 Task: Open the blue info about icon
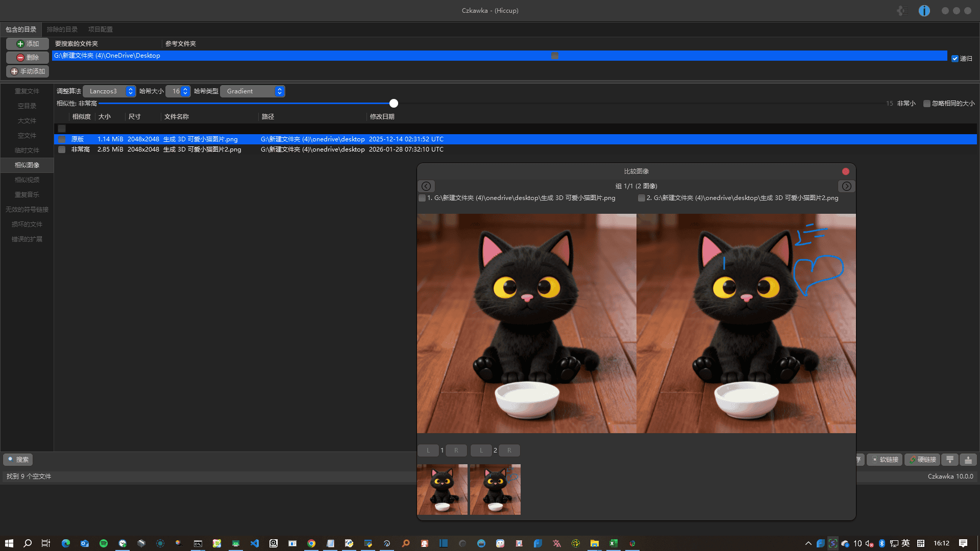coord(924,11)
